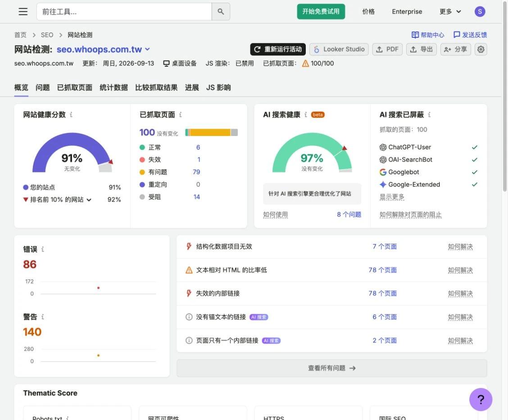This screenshot has height=420, width=508.
Task: Open the audit settings gear
Action: 481,49
